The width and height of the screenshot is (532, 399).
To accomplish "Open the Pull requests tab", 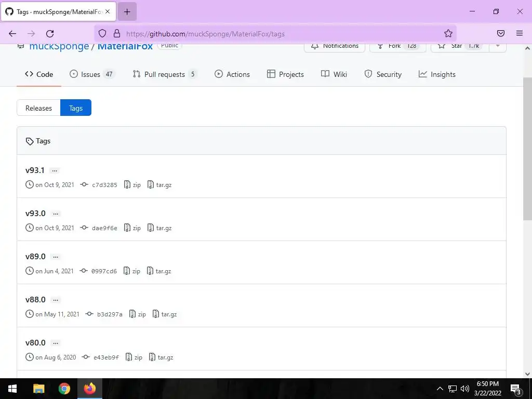I will point(165,74).
